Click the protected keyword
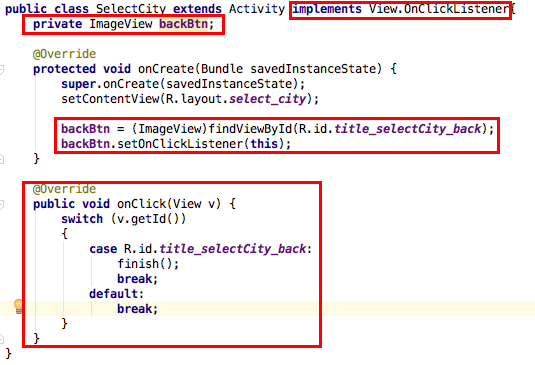Screen dimensions: 535x365 (x=64, y=69)
